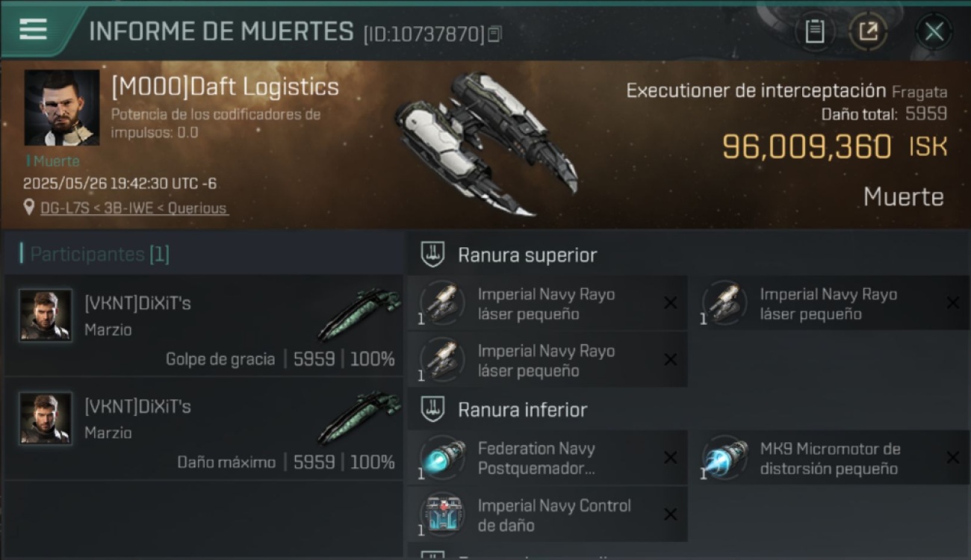Click the X next to Imperial Navy Control de daño

tap(670, 514)
